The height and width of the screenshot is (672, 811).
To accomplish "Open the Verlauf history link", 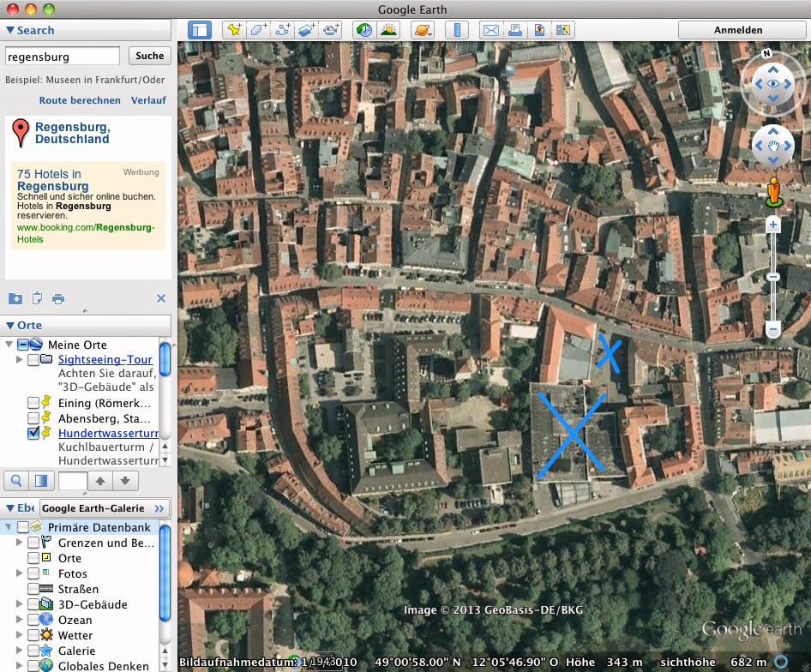I will 148,100.
